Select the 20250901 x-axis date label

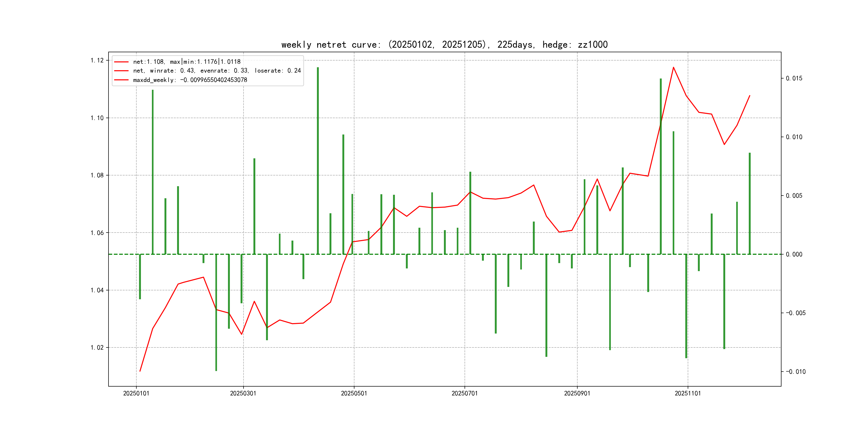[x=577, y=393]
